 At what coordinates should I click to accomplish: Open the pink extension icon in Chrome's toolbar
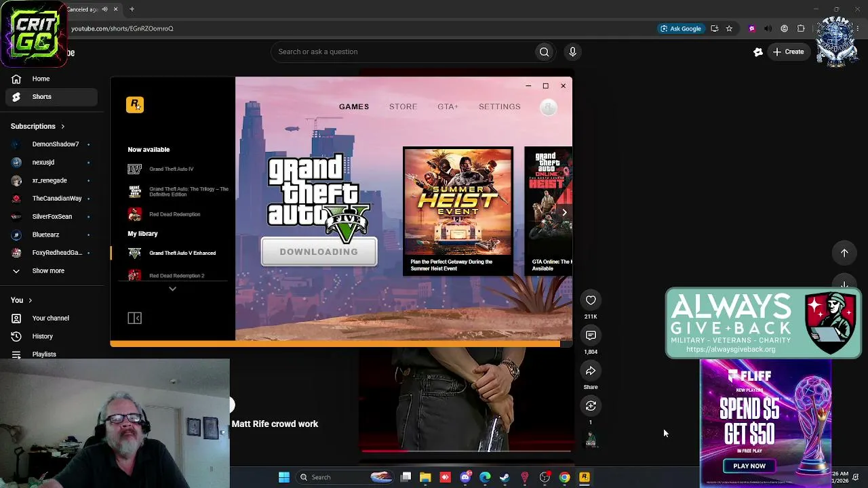point(751,28)
